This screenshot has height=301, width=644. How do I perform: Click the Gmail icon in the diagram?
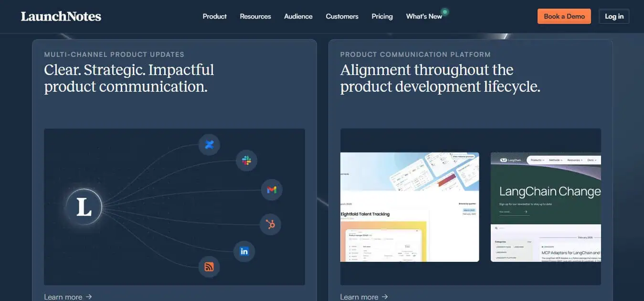(x=272, y=190)
